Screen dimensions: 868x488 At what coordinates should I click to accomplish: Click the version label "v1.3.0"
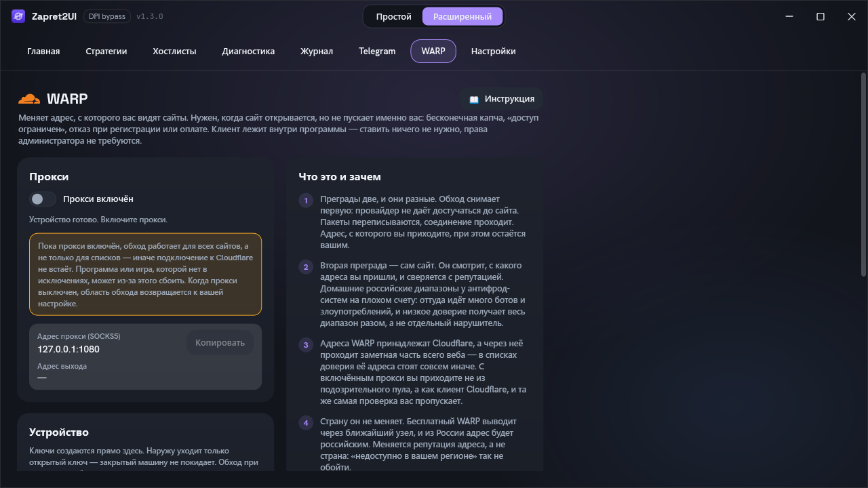pos(150,16)
